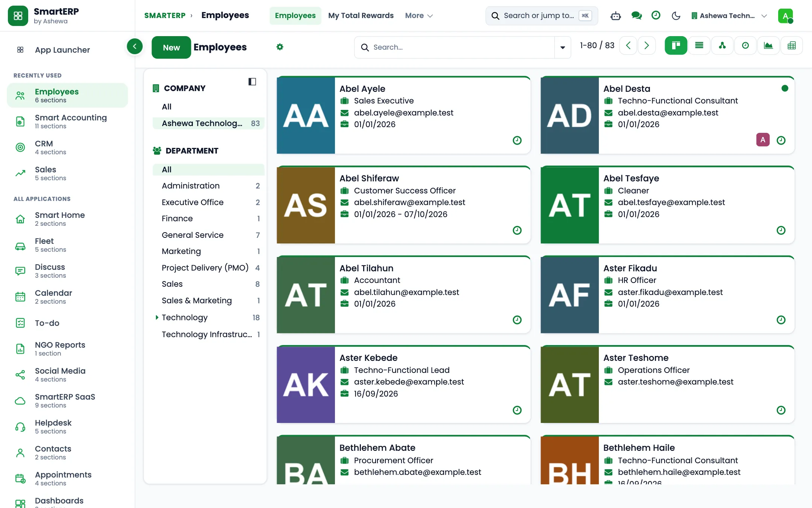Toggle dark mode moon icon
Viewport: 812px width, 508px height.
coord(676,16)
